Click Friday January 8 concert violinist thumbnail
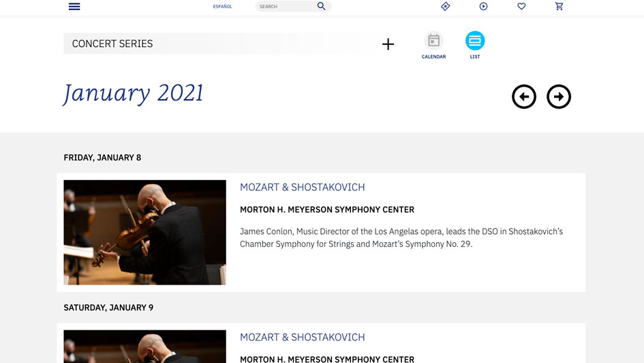644x363 pixels. coord(144,232)
